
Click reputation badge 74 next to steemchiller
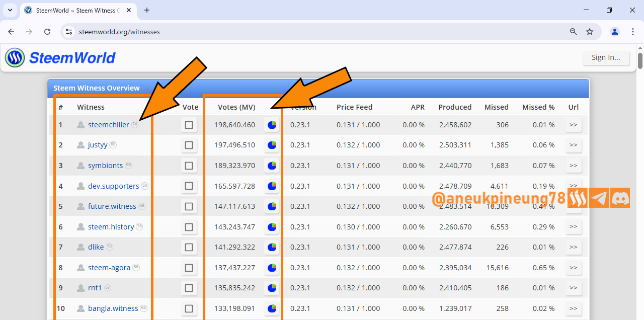pyautogui.click(x=135, y=124)
